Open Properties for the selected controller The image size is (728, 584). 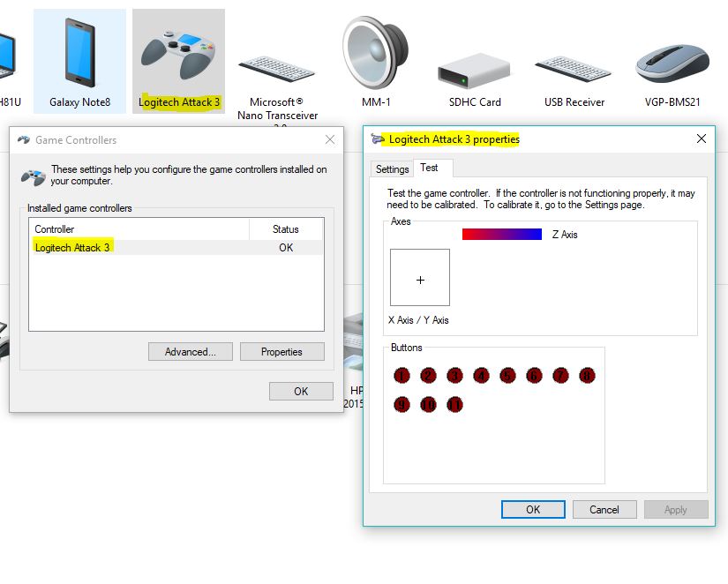pos(281,352)
